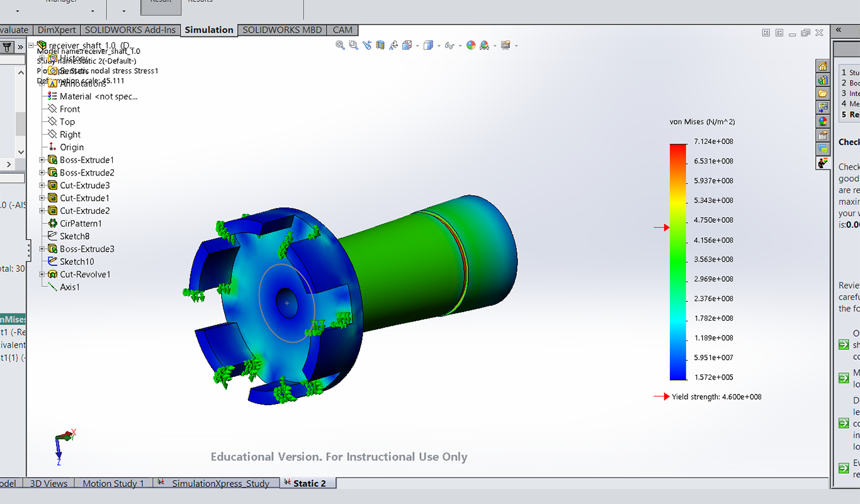Click the Sketch8 sketch icon
This screenshot has width=860, height=504.
pyautogui.click(x=53, y=236)
